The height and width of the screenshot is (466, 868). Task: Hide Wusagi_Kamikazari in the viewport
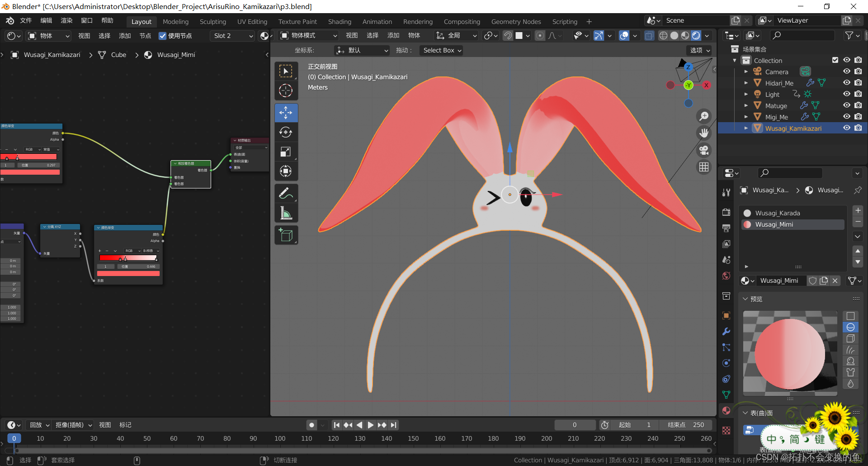(x=847, y=128)
